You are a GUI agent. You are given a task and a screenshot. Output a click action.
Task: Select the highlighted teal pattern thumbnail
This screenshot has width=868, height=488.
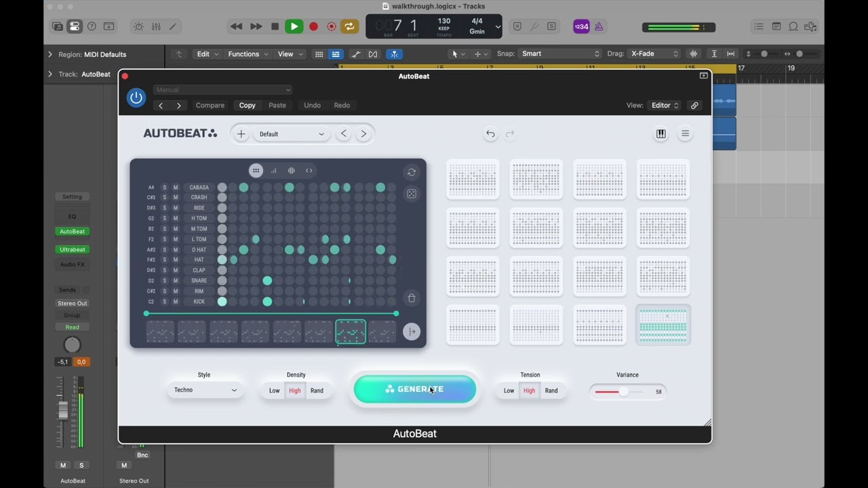tap(663, 325)
